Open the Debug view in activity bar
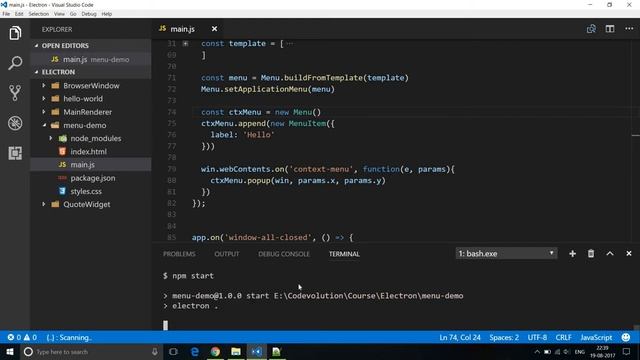 (15, 123)
